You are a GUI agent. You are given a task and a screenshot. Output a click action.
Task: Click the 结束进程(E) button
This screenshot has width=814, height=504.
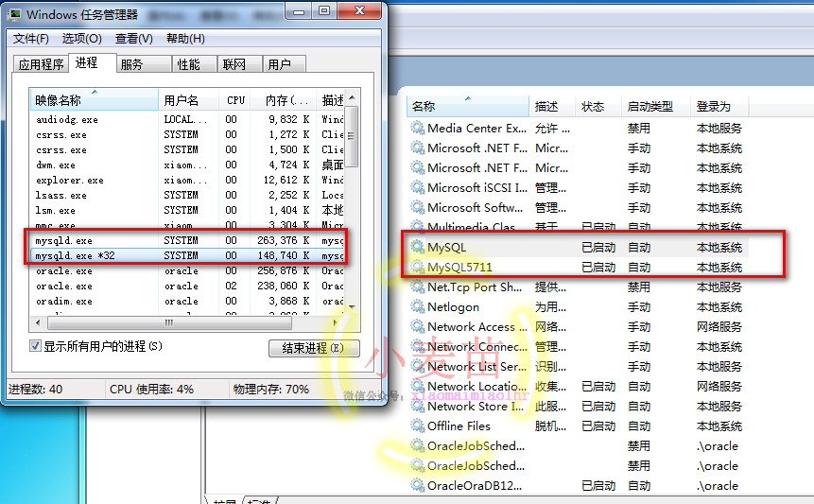tap(314, 348)
